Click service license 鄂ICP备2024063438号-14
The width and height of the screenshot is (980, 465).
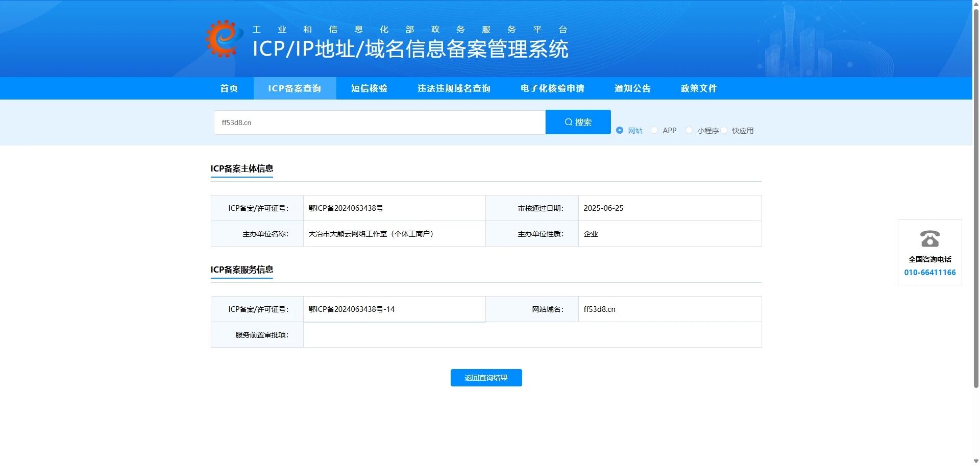pyautogui.click(x=351, y=309)
